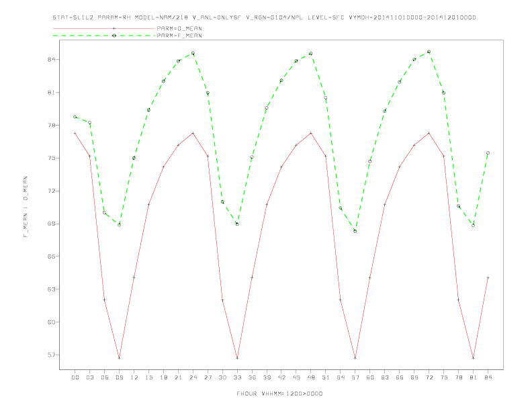
Task: Click the 'FHOUR VHHMM:1200>0000' x-axis title
Action: click(279, 394)
